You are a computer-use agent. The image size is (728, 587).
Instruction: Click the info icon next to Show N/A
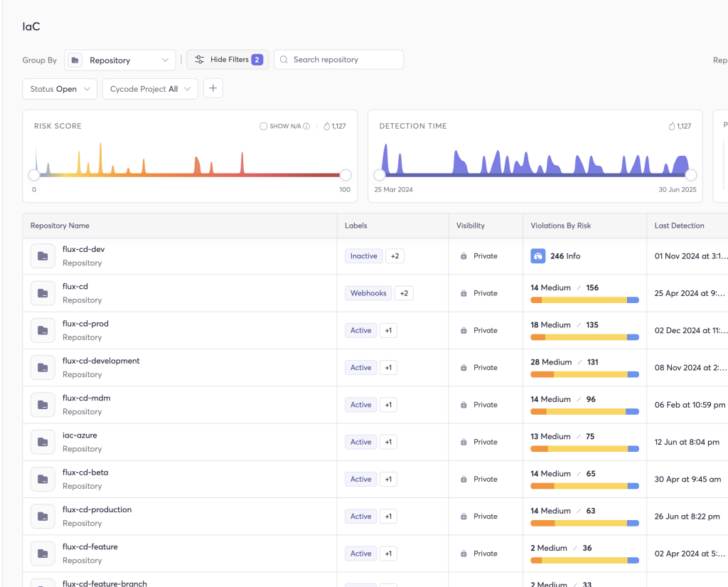(x=306, y=127)
